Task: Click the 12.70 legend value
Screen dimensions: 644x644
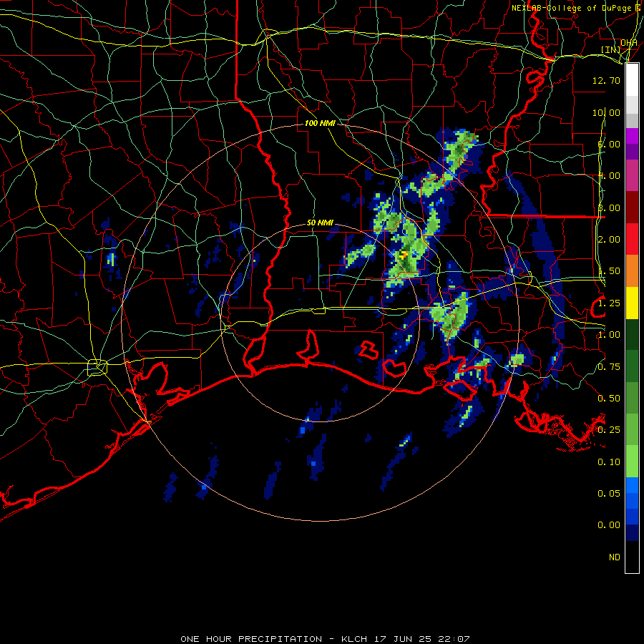Action: click(606, 80)
